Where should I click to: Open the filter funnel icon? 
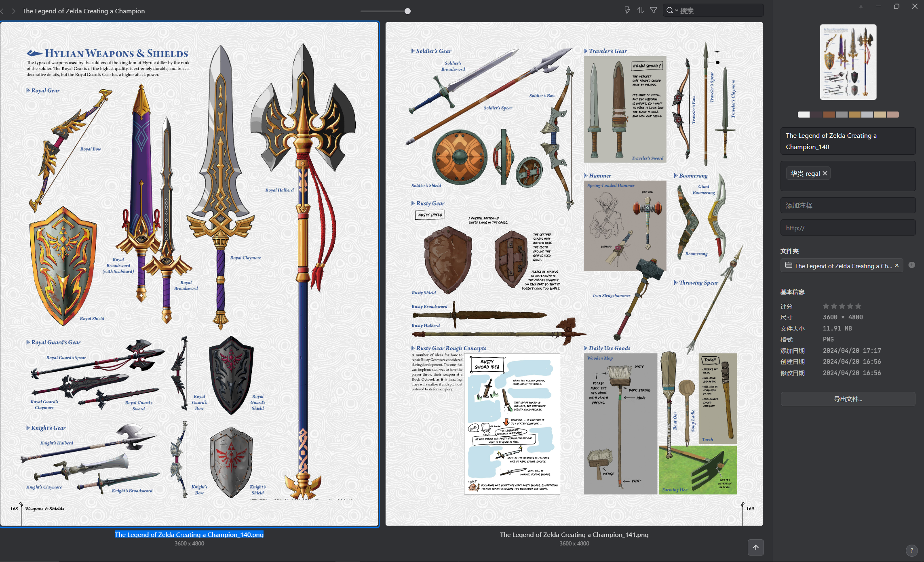[x=654, y=10]
